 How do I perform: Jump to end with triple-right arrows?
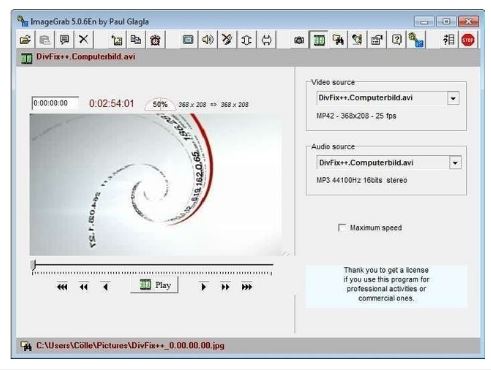[247, 287]
